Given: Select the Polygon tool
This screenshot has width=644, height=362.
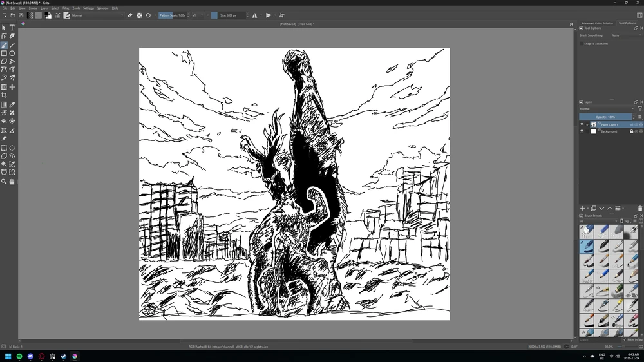Looking at the screenshot, I should 4,61.
